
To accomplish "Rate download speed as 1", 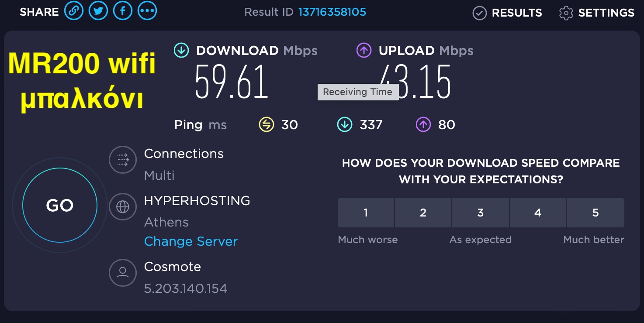I will 366,213.
